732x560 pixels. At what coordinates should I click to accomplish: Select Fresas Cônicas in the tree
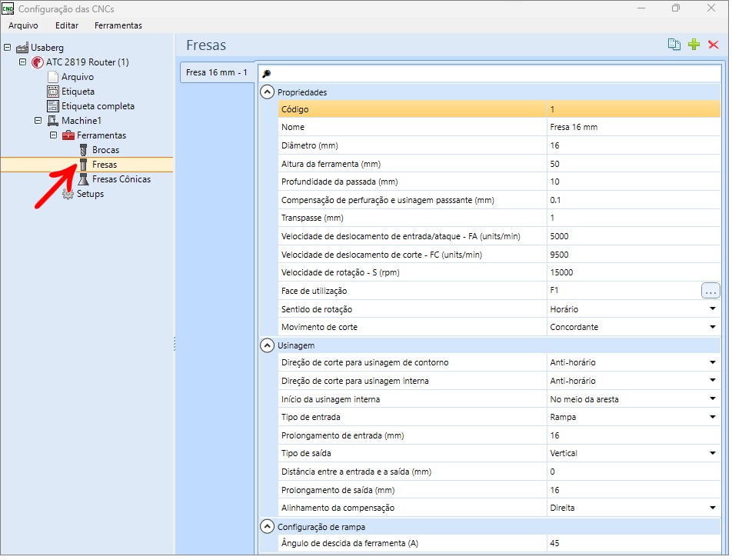click(121, 179)
